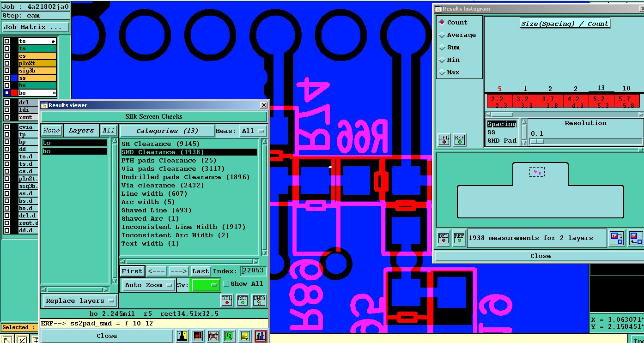This screenshot has height=343, width=644.
Task: Click the red-dot square icon beside Close
Action: (x=198, y=336)
